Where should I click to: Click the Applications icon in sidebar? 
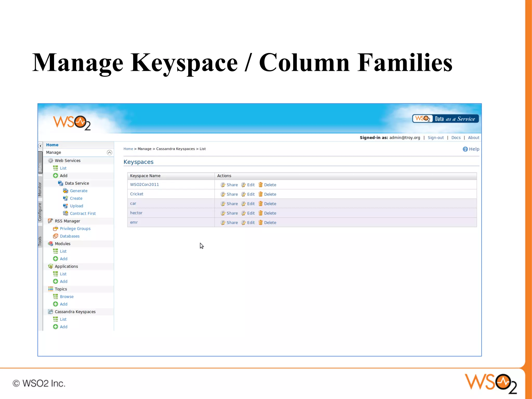click(x=50, y=266)
